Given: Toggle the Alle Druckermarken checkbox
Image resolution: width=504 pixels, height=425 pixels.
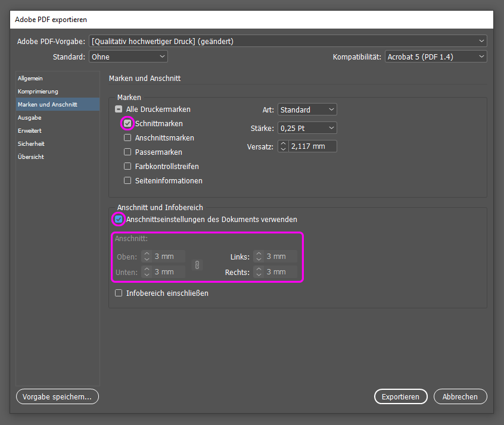Looking at the screenshot, I should 119,110.
